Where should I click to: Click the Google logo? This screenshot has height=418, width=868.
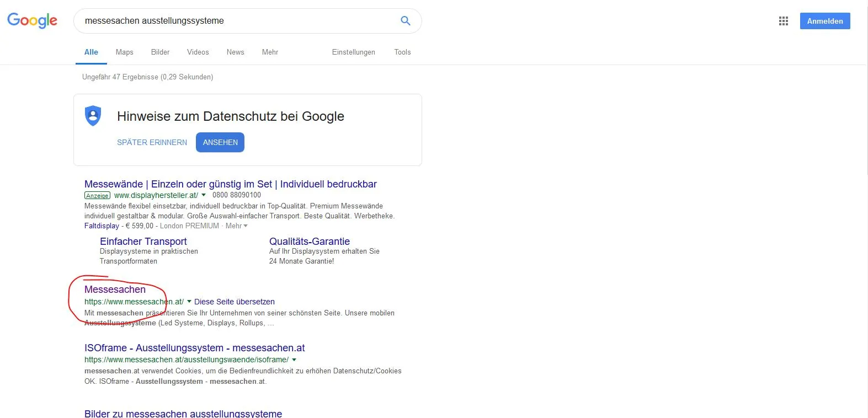[x=32, y=20]
